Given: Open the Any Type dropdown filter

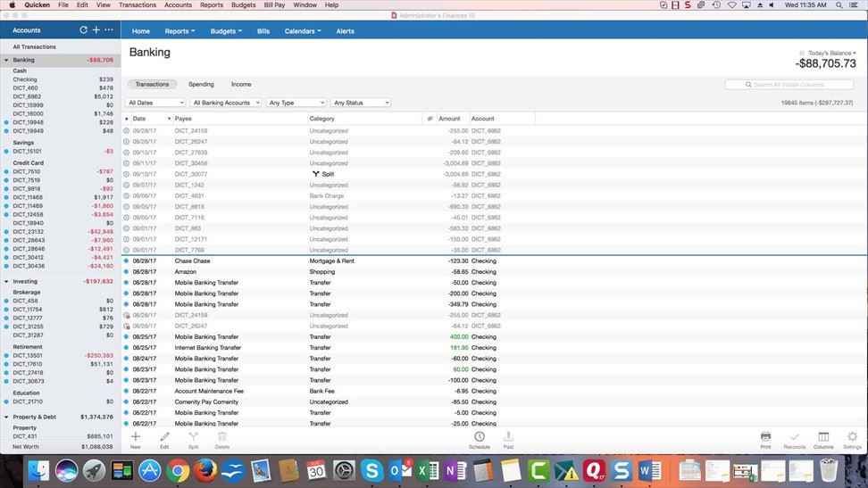Looking at the screenshot, I should [296, 103].
